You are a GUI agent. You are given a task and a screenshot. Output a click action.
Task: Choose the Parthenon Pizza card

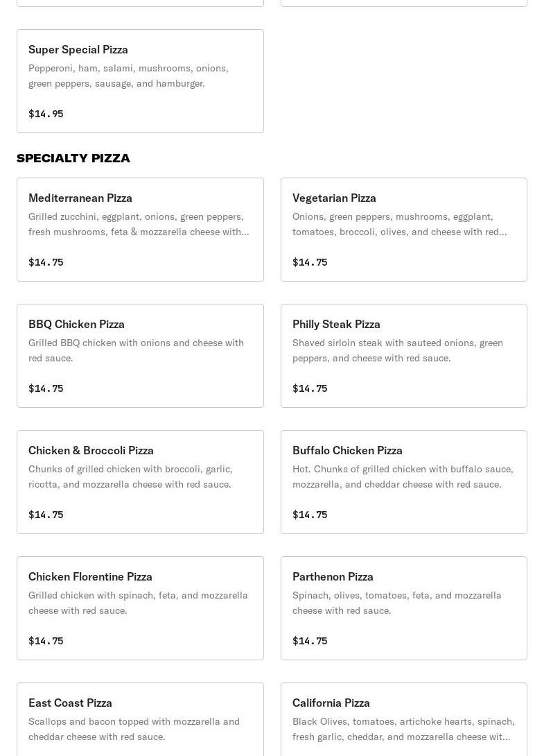(333, 576)
